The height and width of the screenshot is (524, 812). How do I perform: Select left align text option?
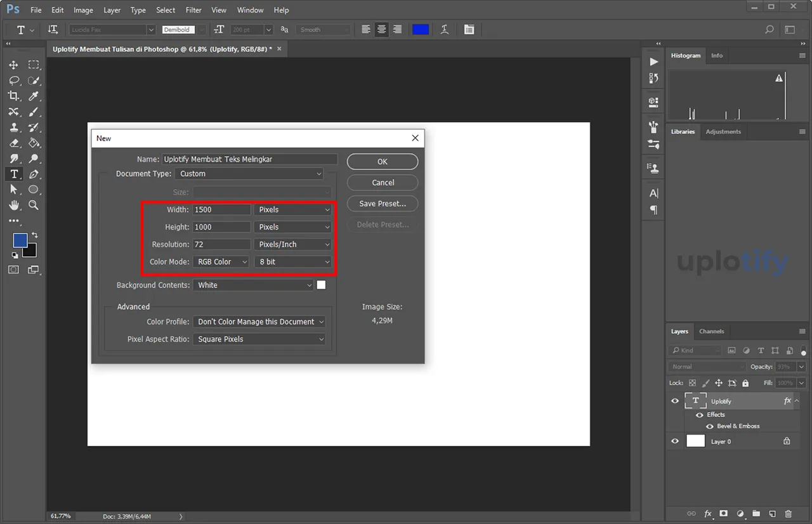[x=366, y=29]
